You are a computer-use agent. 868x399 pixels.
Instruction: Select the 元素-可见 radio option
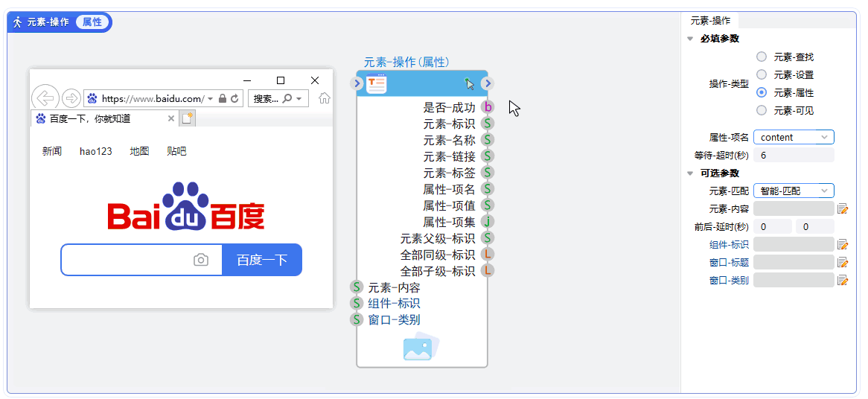762,110
